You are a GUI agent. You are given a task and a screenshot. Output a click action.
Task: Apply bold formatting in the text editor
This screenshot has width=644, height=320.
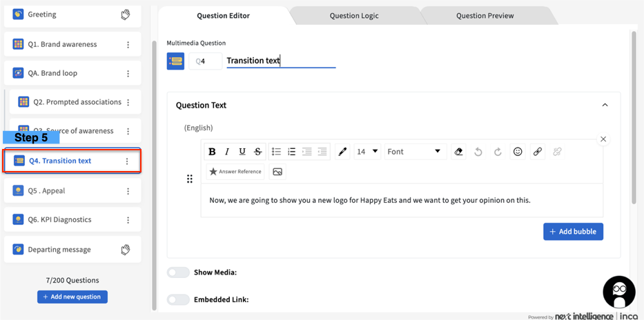point(212,152)
